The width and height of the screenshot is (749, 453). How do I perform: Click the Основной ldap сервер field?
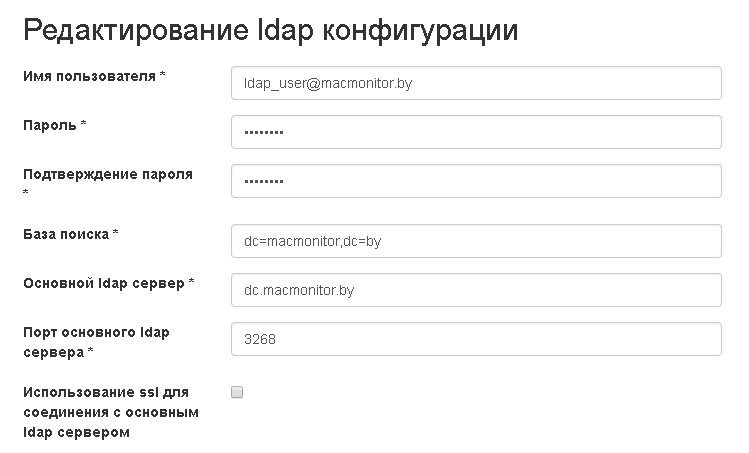click(x=475, y=290)
